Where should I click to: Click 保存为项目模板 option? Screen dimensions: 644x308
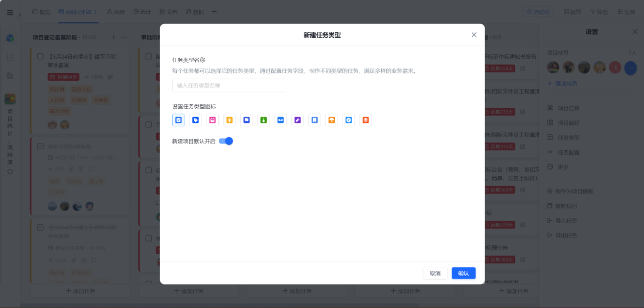(x=570, y=191)
